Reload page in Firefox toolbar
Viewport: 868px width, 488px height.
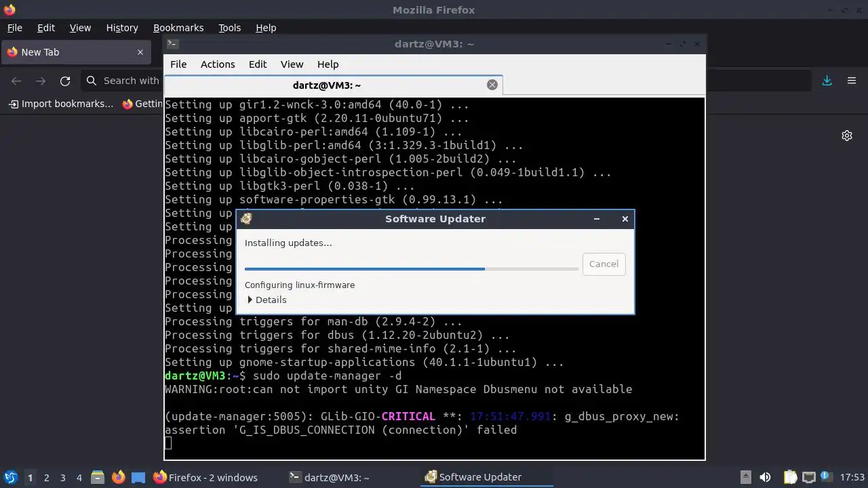pyautogui.click(x=65, y=81)
